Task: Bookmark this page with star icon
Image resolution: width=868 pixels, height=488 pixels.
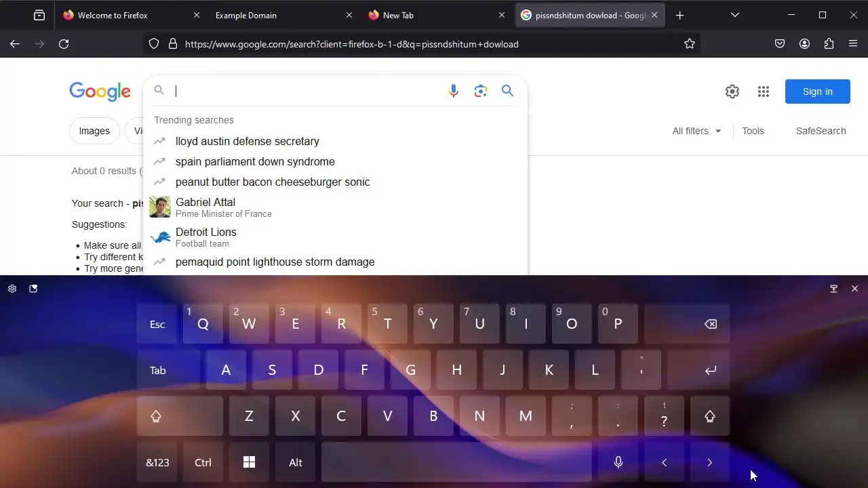Action: (690, 44)
